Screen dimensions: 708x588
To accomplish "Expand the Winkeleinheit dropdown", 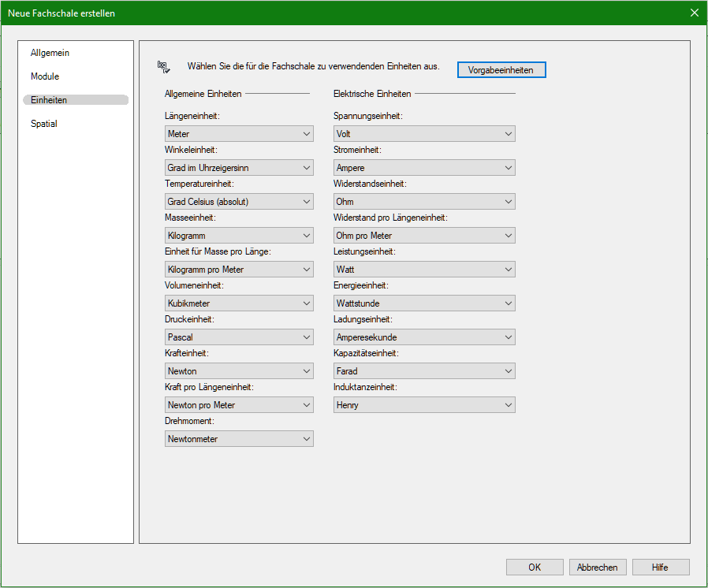I will coord(239,167).
